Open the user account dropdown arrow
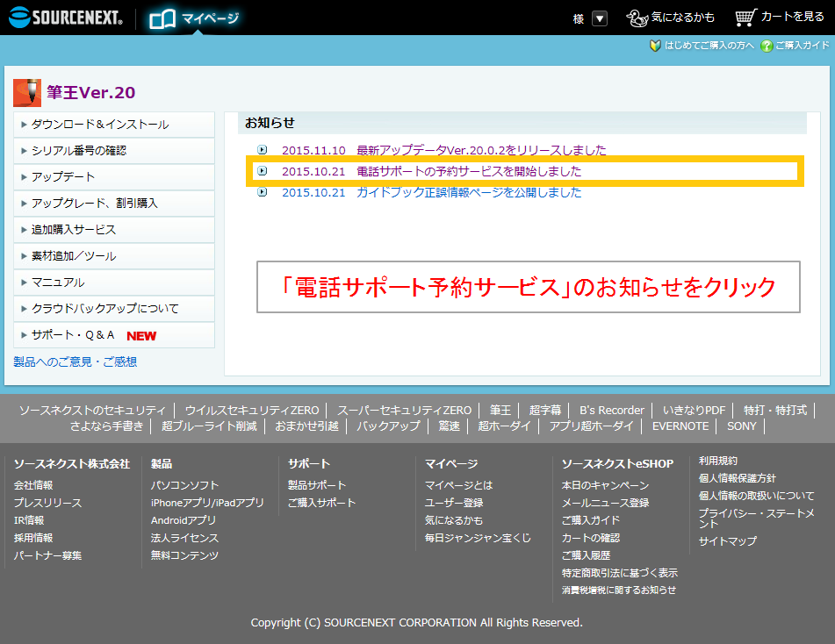835x644 pixels. [600, 18]
